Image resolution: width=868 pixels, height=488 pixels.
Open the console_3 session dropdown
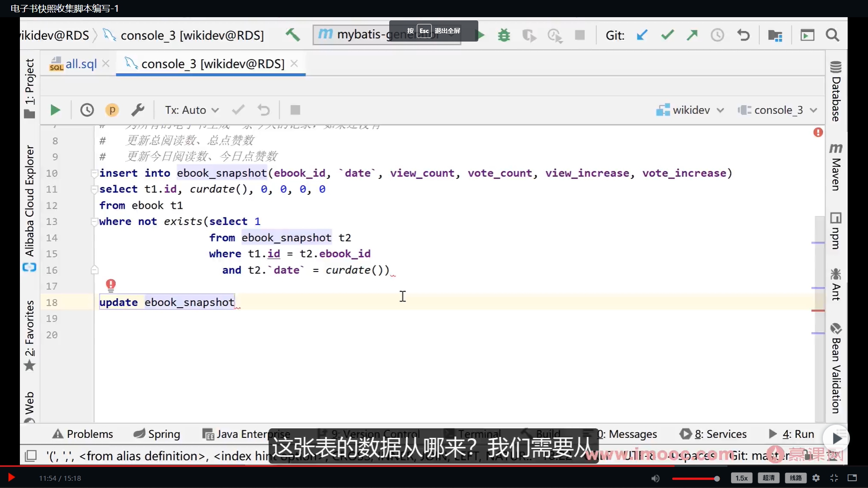pyautogui.click(x=778, y=110)
